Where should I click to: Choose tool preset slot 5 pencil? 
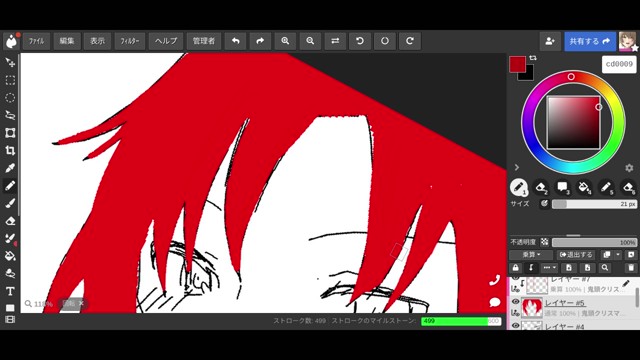(x=607, y=187)
